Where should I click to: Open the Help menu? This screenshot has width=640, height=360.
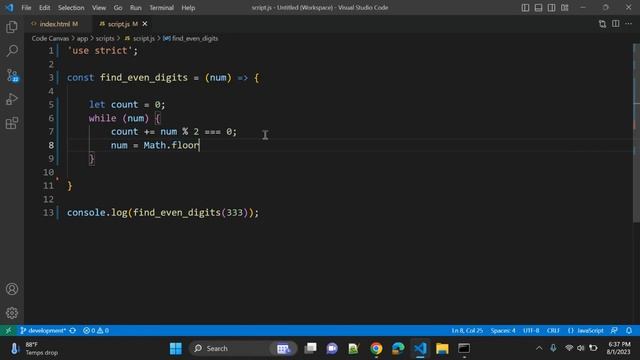(188, 7)
